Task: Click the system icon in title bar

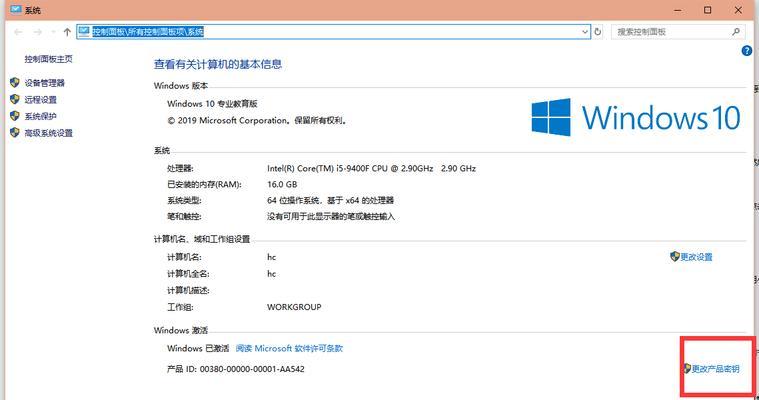Action: click(16, 9)
